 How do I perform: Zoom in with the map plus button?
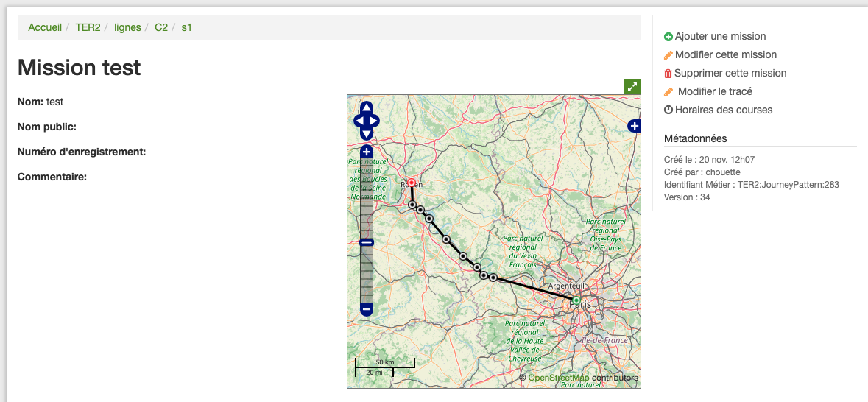[x=367, y=152]
